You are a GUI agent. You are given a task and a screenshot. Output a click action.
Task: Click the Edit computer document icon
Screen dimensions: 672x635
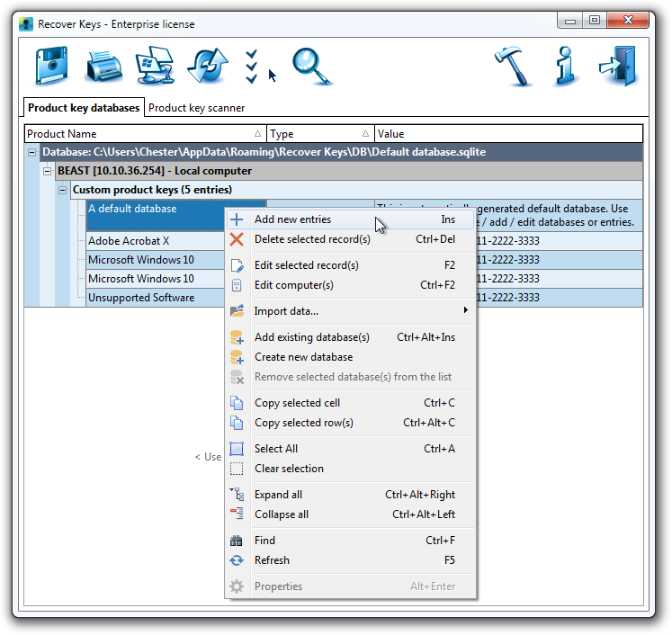pyautogui.click(x=237, y=285)
